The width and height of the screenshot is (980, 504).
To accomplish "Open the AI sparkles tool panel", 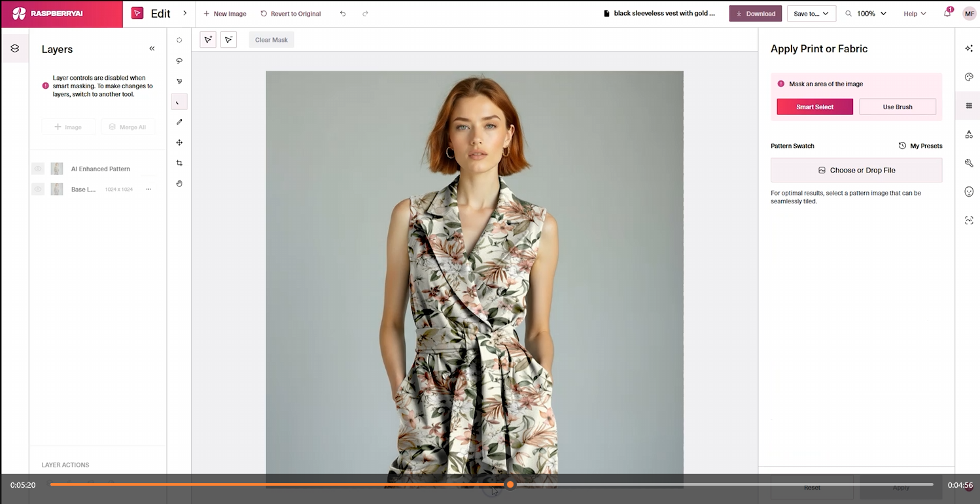I will pyautogui.click(x=969, y=48).
